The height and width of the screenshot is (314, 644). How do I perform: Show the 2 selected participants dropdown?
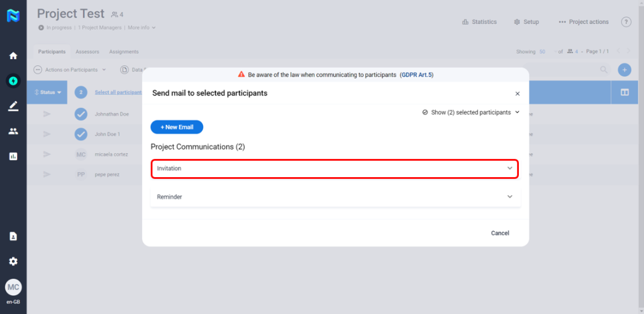[x=471, y=112]
